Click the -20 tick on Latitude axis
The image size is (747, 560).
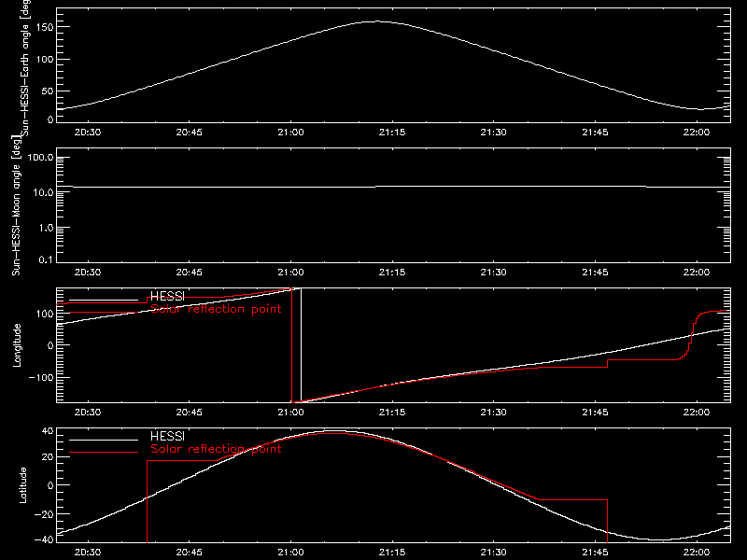[x=45, y=514]
